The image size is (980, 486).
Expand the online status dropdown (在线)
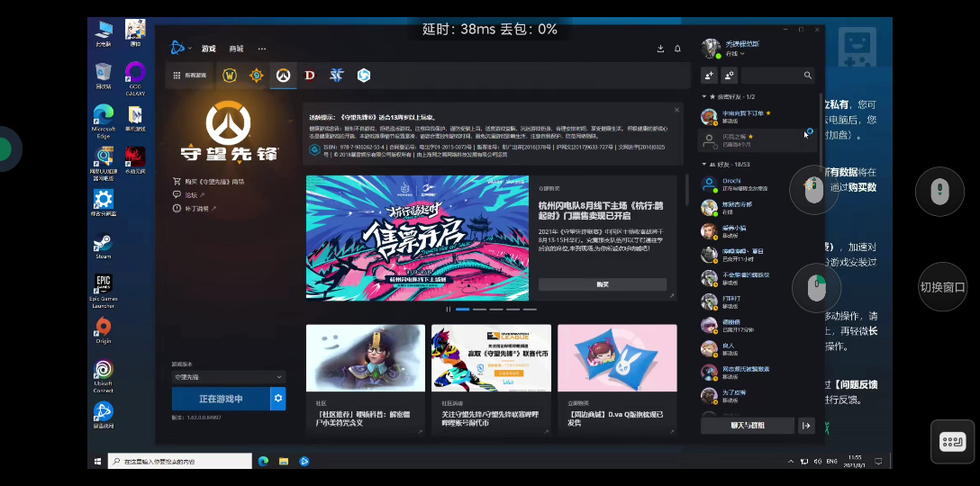pyautogui.click(x=734, y=54)
